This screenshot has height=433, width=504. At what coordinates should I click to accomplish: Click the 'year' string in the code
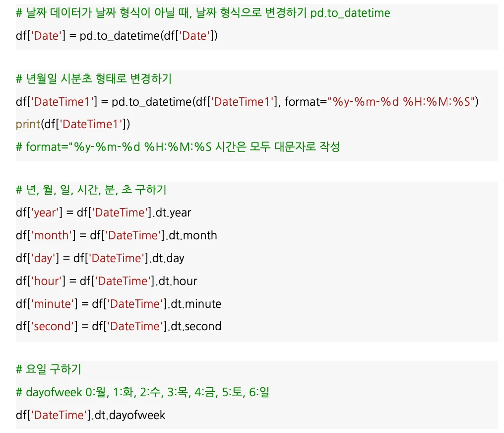46,213
